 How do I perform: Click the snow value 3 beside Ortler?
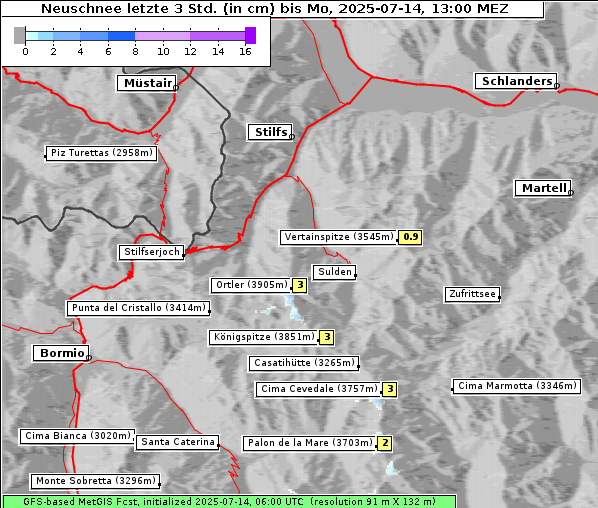[299, 285]
